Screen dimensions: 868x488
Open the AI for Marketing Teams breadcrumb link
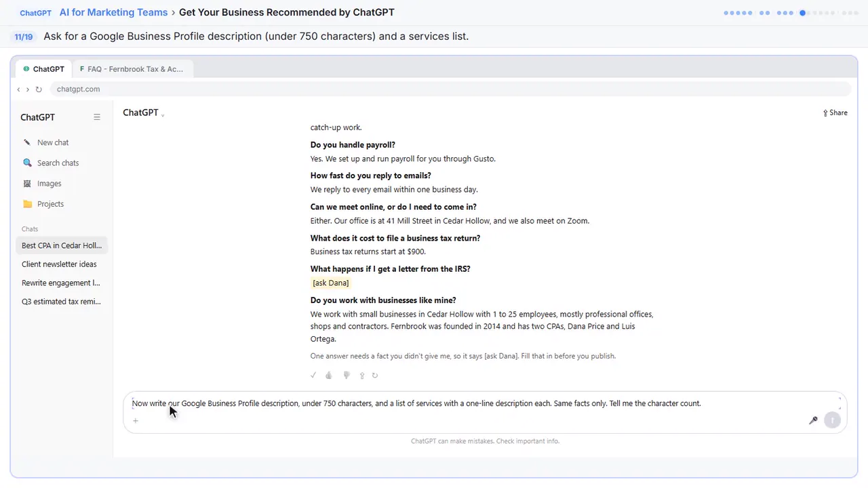click(x=113, y=12)
